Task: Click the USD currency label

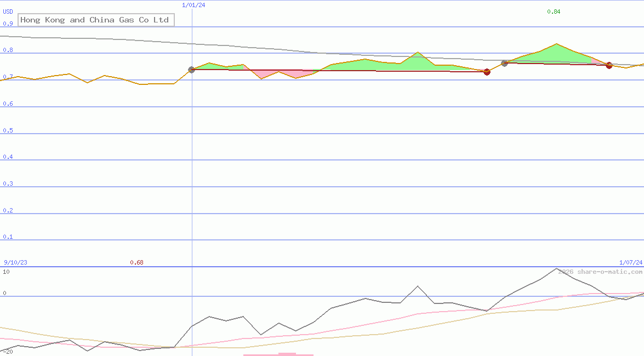Action: point(8,12)
